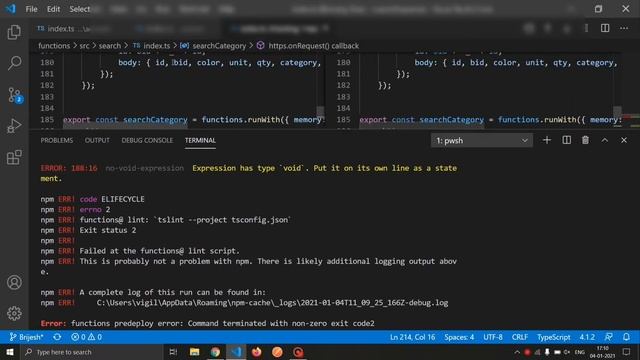The height and width of the screenshot is (360, 640).
Task: Click line number 183 in the left editor
Action: 47,97
